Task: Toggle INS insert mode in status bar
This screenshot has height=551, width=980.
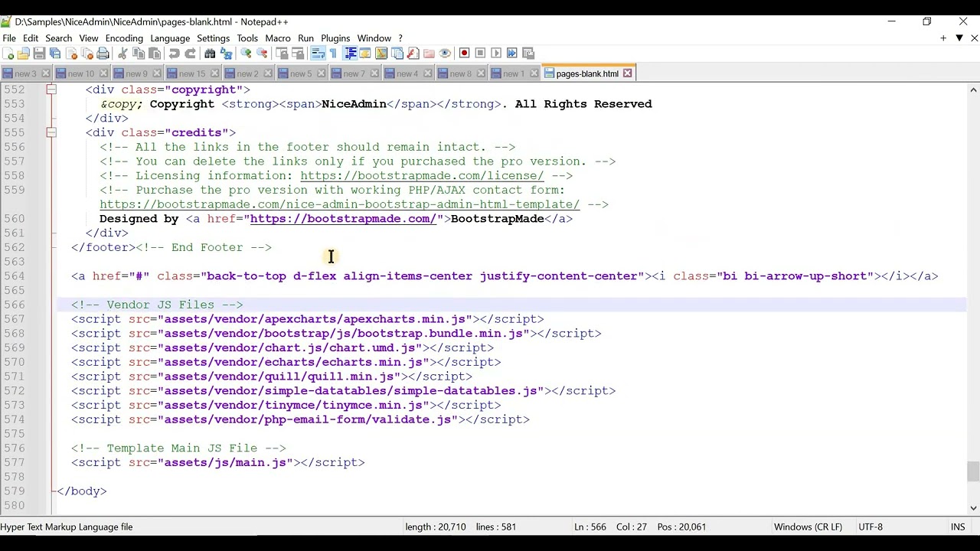Action: tap(958, 527)
